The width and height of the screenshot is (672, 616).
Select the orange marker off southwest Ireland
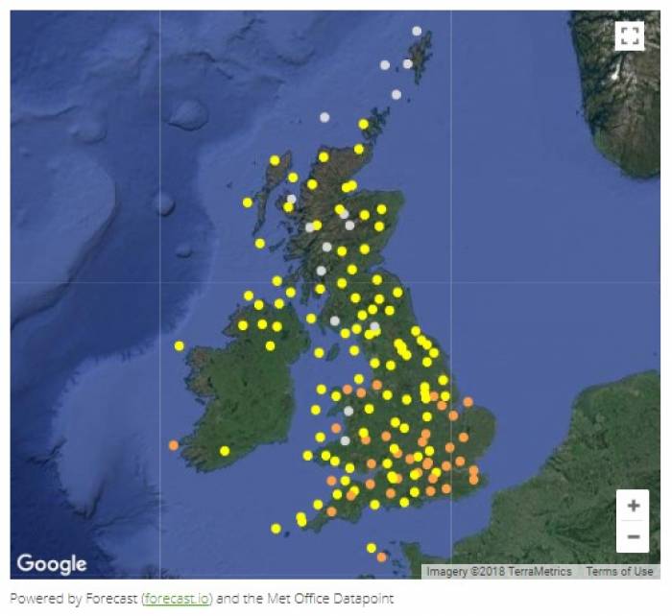[174, 445]
